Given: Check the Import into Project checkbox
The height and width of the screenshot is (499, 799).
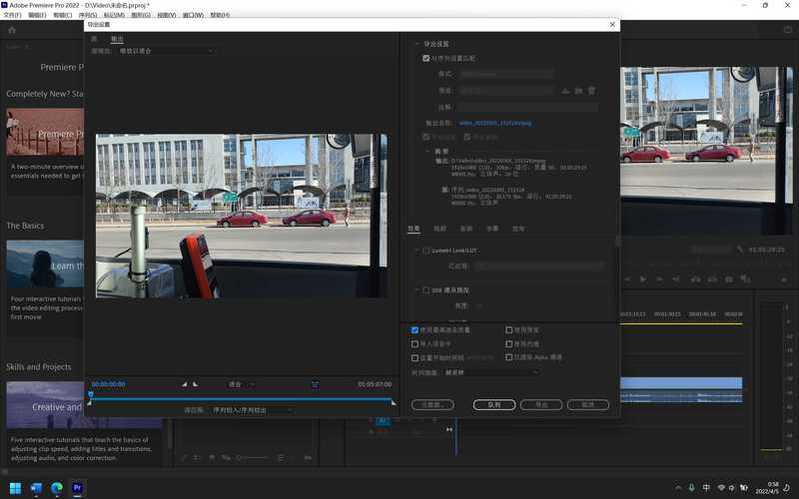Looking at the screenshot, I should pyautogui.click(x=415, y=344).
